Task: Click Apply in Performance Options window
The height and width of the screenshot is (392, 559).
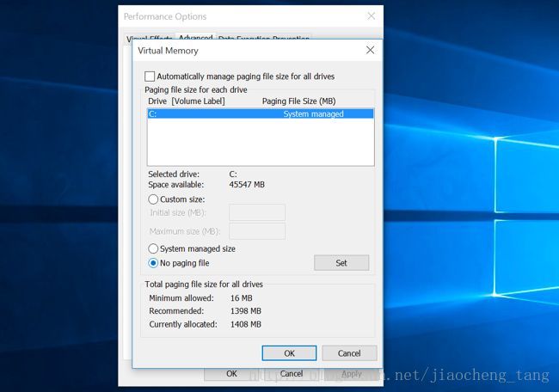Action: point(352,373)
